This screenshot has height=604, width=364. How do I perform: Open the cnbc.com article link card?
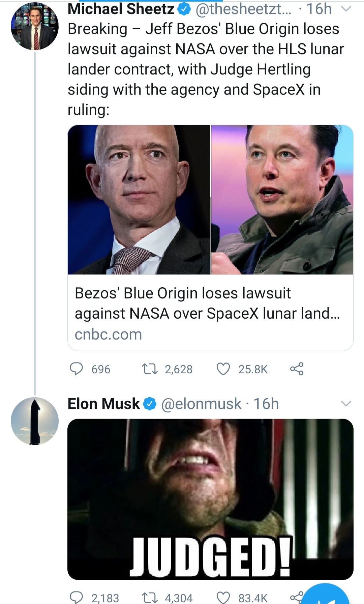point(210,313)
